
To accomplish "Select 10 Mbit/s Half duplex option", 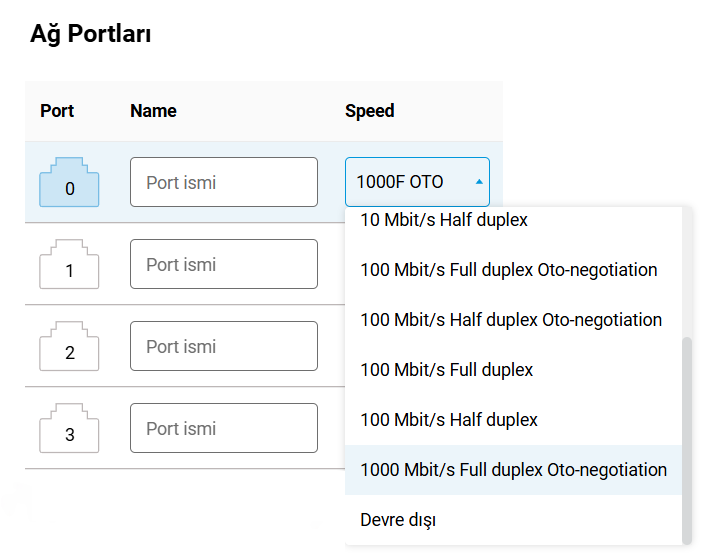I will tap(444, 219).
